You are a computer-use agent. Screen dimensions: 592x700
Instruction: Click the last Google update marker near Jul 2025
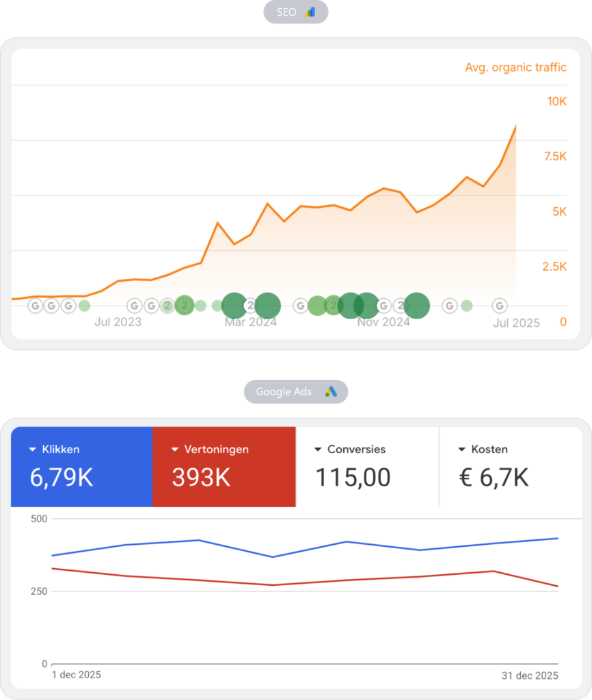(500, 306)
